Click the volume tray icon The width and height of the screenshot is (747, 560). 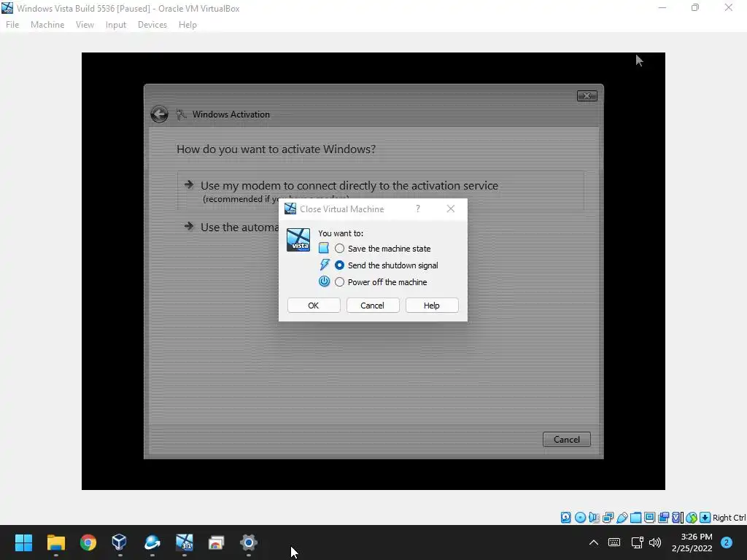tap(656, 542)
